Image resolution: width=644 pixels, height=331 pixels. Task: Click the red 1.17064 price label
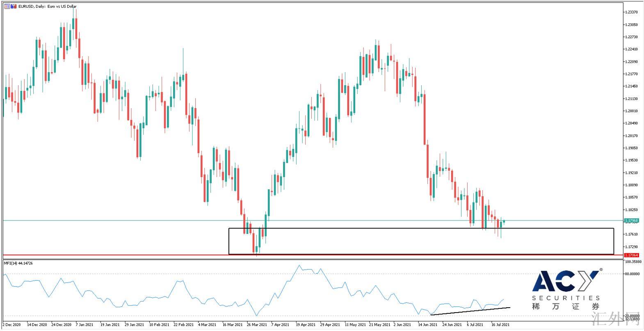click(x=631, y=255)
